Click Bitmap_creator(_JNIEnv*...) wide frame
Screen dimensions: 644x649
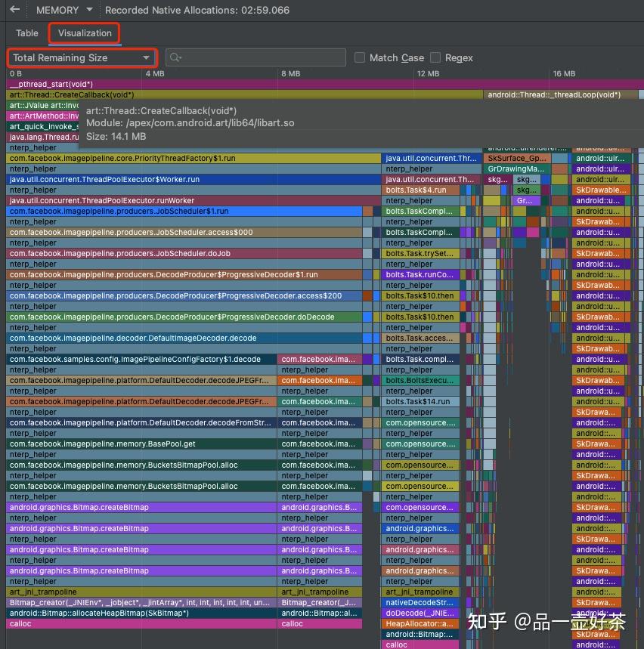pos(141,603)
